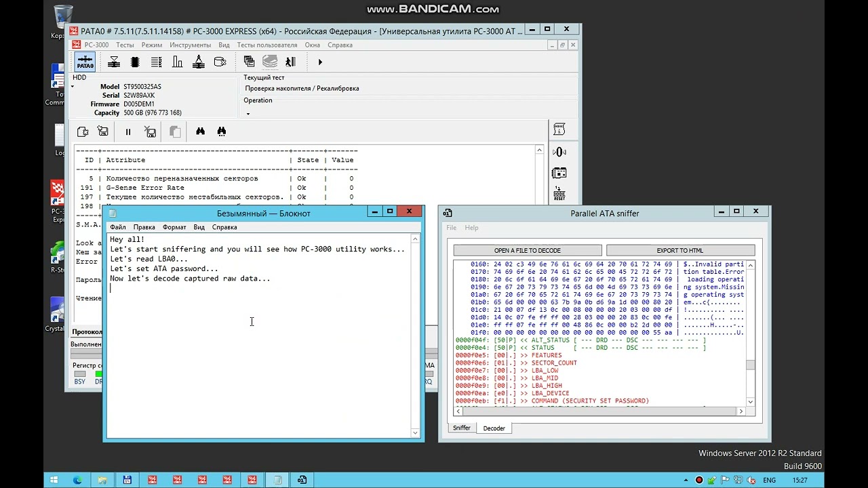Click the disk-with-gear icon in PC-3000 toolbar
The width and height of the screenshot is (868, 488).
[220, 62]
